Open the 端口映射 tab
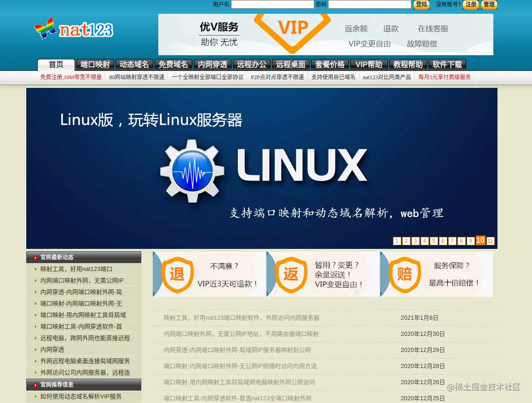Screen dimensions: 532x403 pos(95,64)
